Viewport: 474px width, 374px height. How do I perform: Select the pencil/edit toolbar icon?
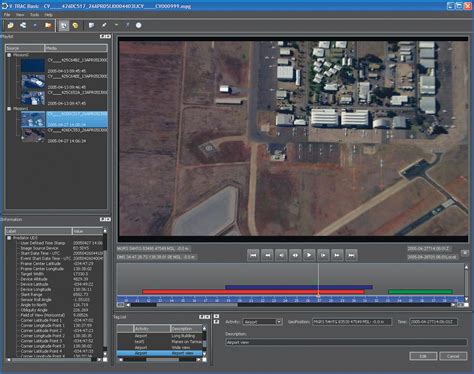pyautogui.click(x=104, y=25)
